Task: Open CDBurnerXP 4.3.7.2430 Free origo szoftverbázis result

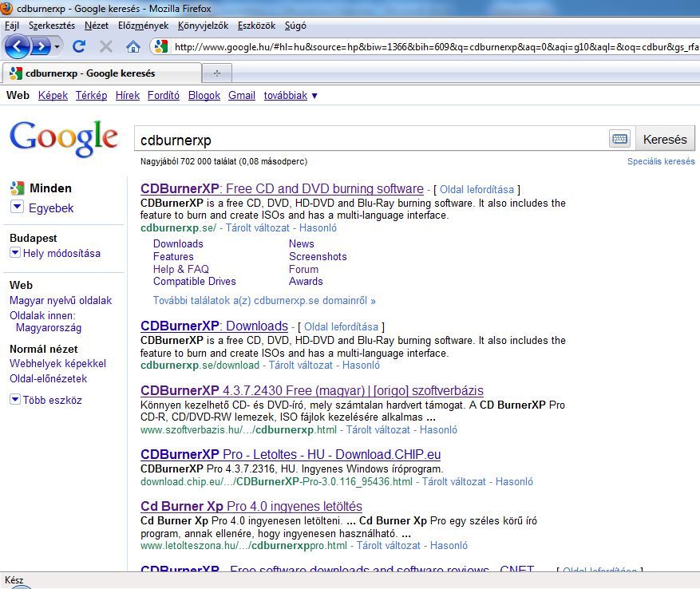Action: pos(311,390)
